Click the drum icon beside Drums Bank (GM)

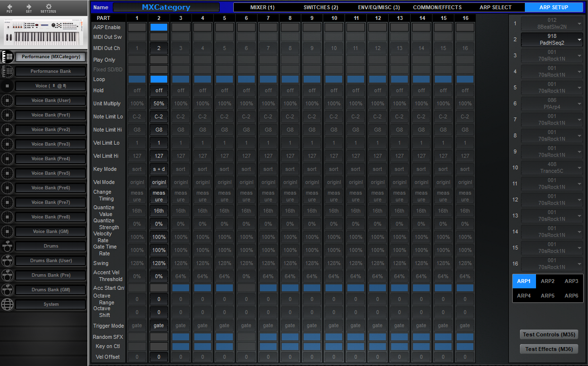[x=8, y=290]
